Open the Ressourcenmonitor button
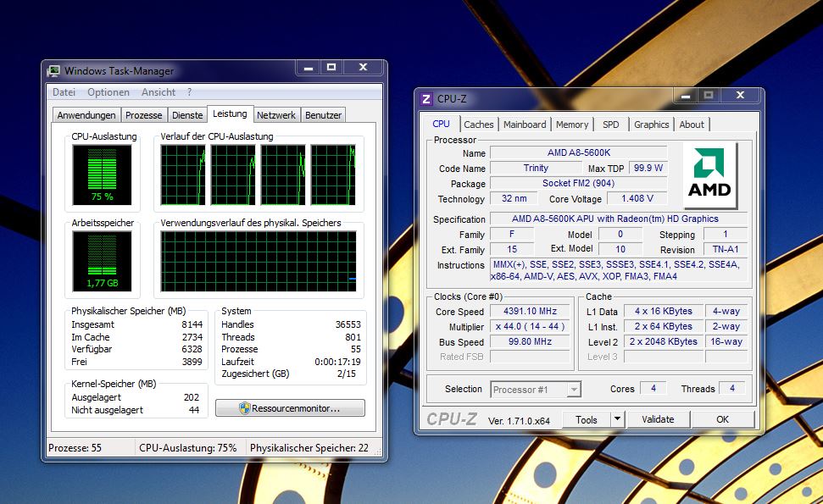This screenshot has width=823, height=504. tap(290, 408)
